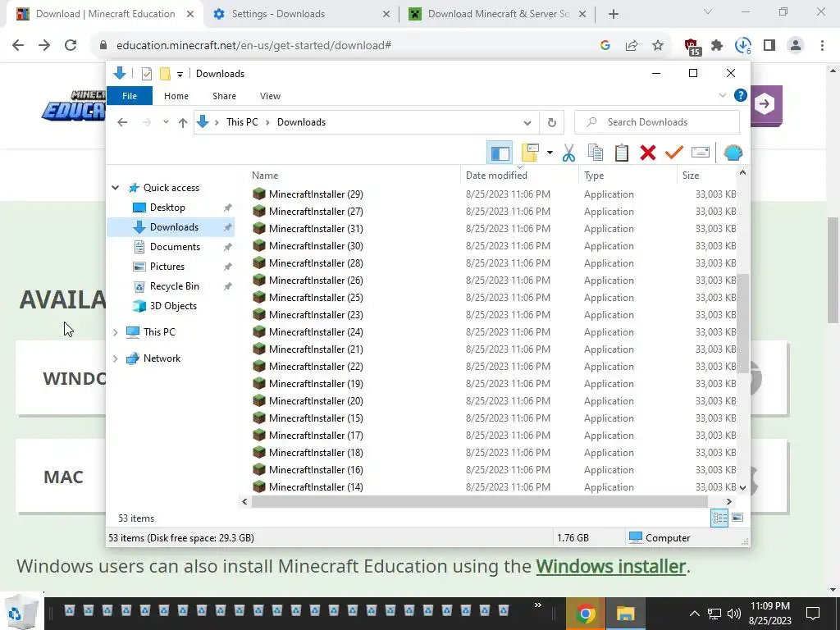Select file MinecraftInstaller (14)

click(316, 487)
